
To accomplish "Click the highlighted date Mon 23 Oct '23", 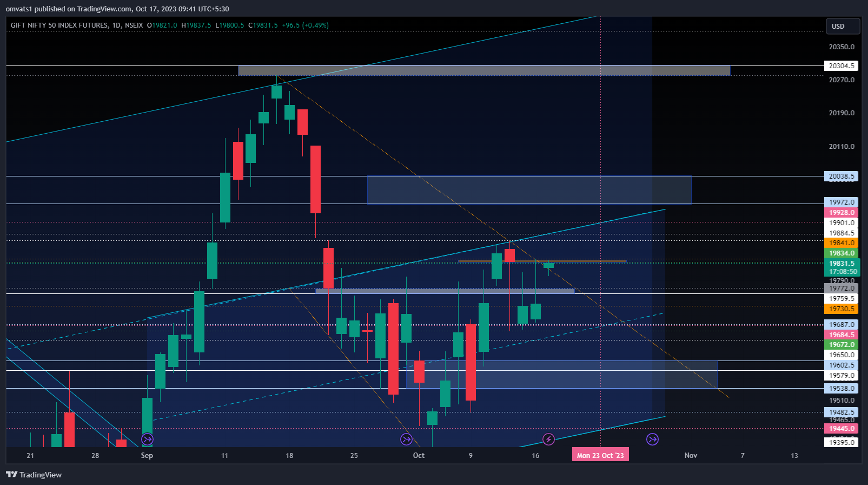I will click(x=600, y=455).
